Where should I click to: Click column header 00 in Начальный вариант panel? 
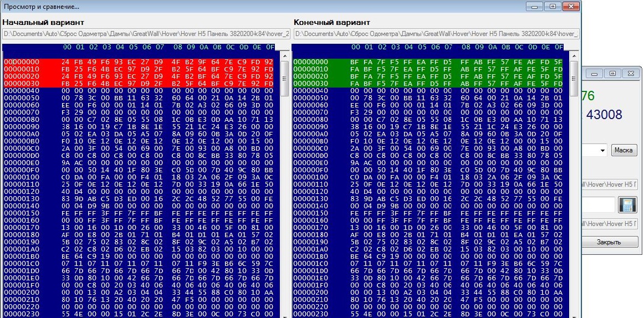click(67, 47)
